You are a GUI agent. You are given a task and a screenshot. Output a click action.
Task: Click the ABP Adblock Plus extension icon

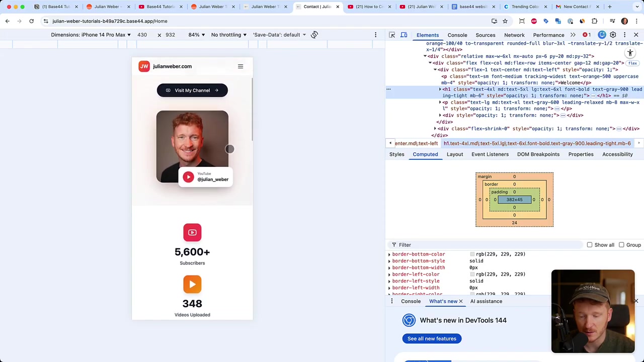pyautogui.click(x=534, y=21)
